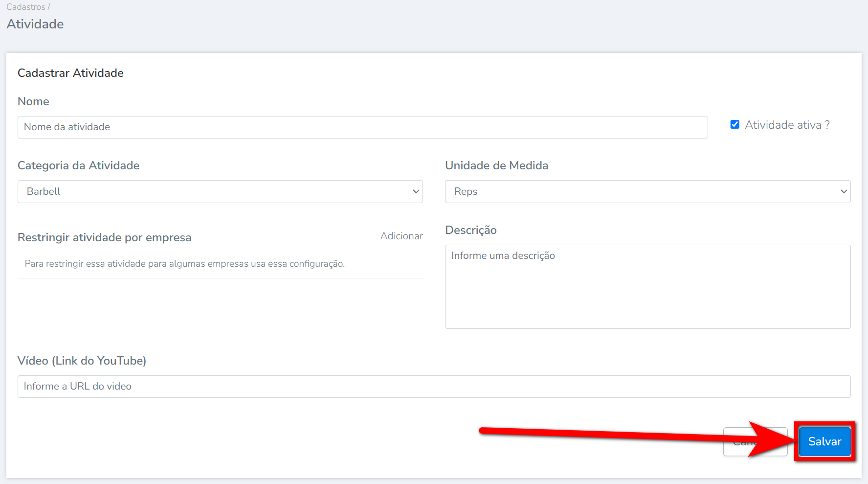Screen dimensions: 868x484
Task: Uncheck the Atividade ativa checkbox
Action: [x=734, y=125]
